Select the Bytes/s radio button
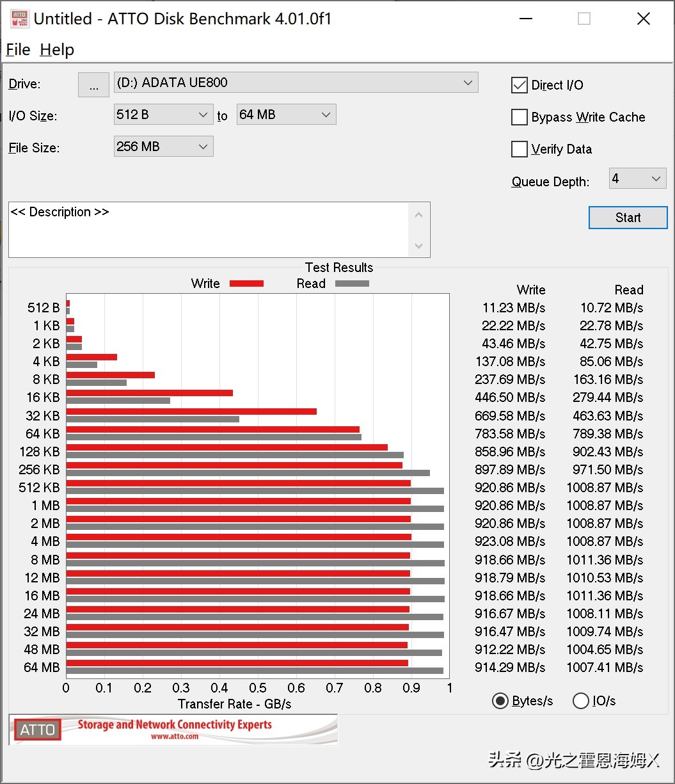675x784 pixels. click(500, 701)
